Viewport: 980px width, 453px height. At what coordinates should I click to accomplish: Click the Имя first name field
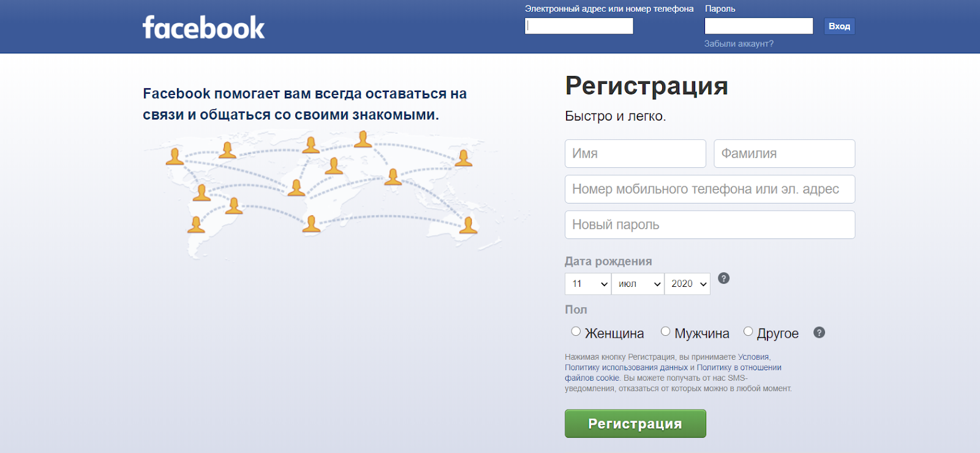(635, 153)
